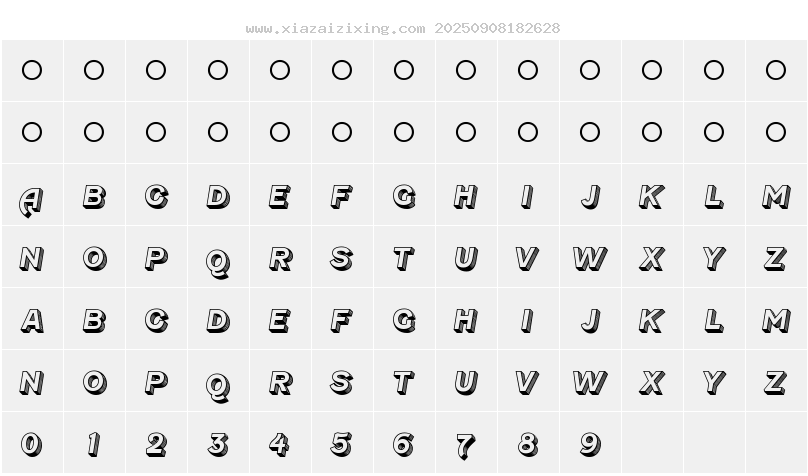Choose the number 5 glyph

point(342,443)
